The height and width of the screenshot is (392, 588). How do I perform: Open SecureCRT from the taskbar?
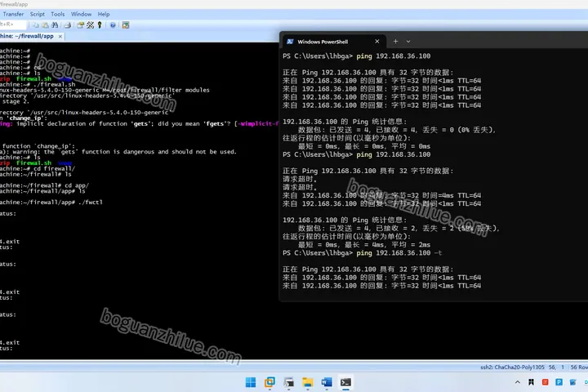coord(288,382)
